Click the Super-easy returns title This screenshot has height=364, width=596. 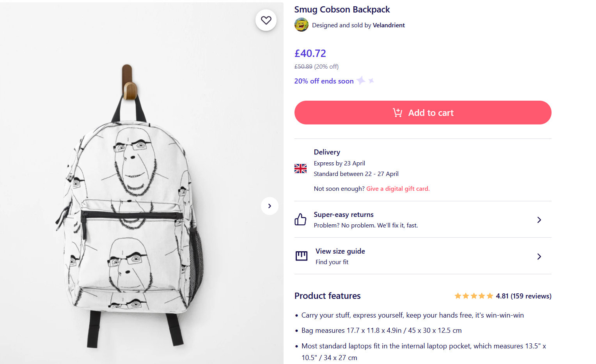pyautogui.click(x=344, y=215)
